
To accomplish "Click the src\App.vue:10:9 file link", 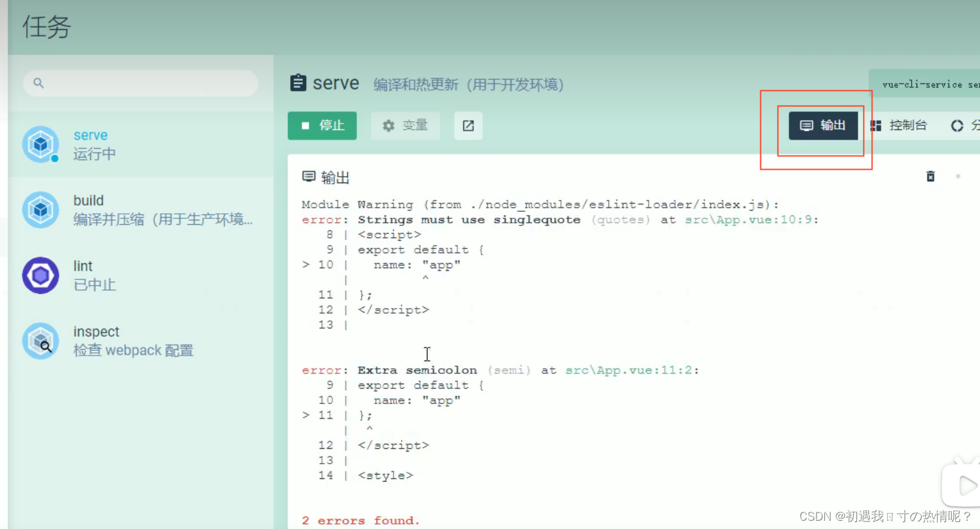I will (748, 220).
